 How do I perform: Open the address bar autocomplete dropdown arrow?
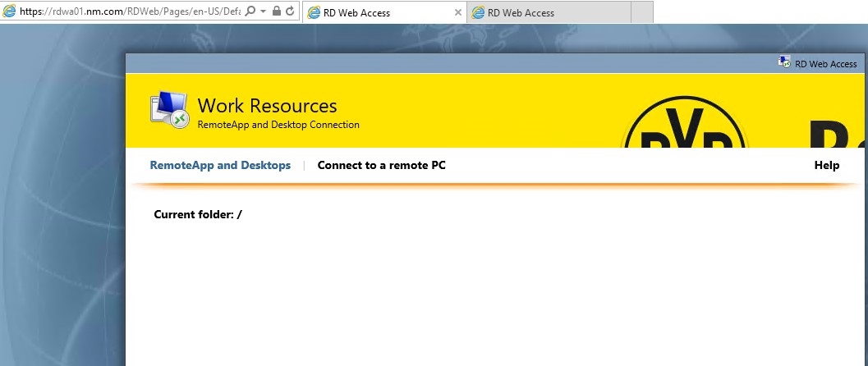(263, 12)
